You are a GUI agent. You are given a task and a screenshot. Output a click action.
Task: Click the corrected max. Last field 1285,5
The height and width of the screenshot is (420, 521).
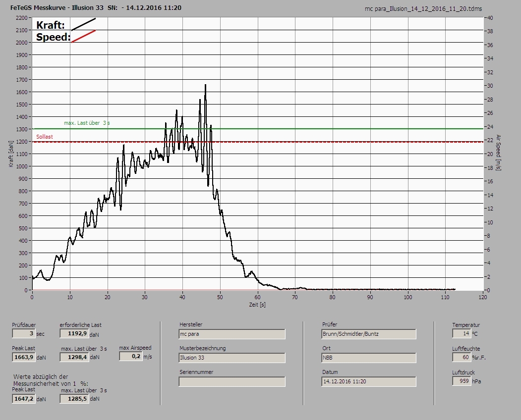point(74,398)
